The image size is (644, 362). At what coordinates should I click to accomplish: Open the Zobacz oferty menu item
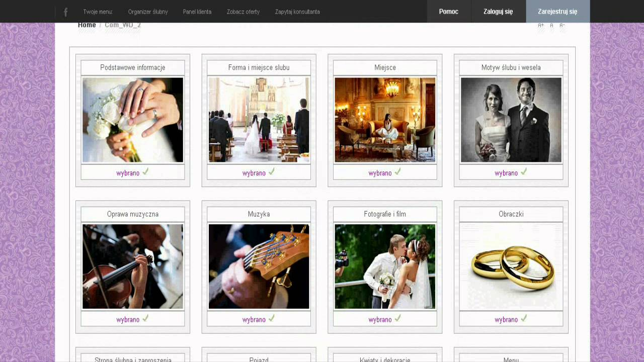coord(243,12)
